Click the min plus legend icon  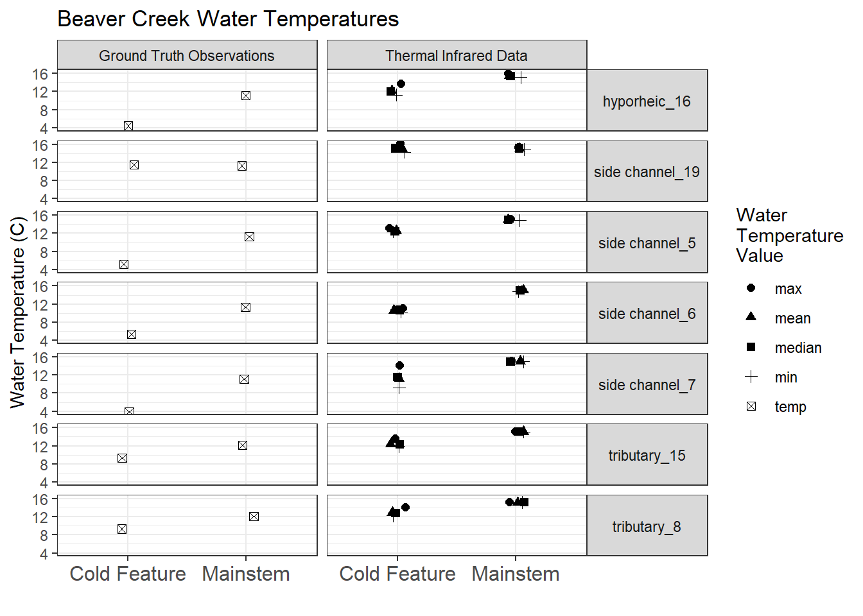coord(751,377)
